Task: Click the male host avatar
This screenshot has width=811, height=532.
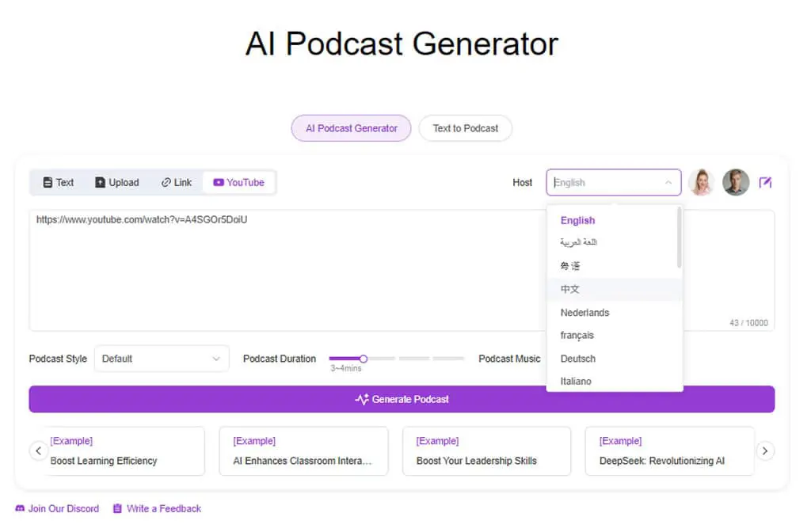Action: [736, 182]
